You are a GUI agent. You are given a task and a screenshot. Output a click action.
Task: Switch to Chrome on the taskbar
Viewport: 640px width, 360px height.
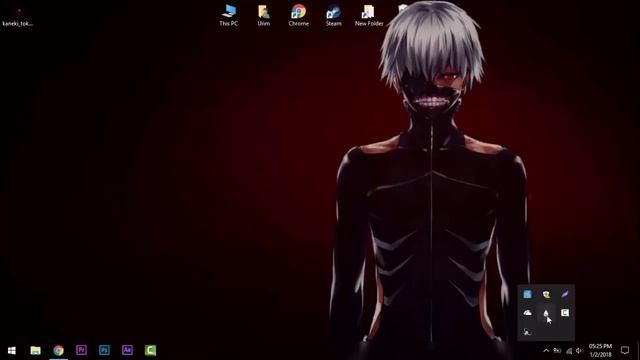pos(58,350)
